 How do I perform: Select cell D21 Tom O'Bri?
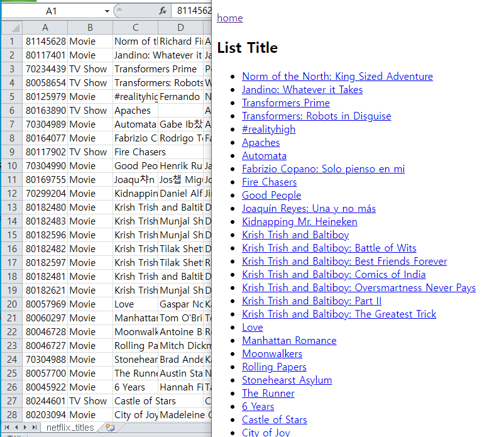tap(180, 318)
